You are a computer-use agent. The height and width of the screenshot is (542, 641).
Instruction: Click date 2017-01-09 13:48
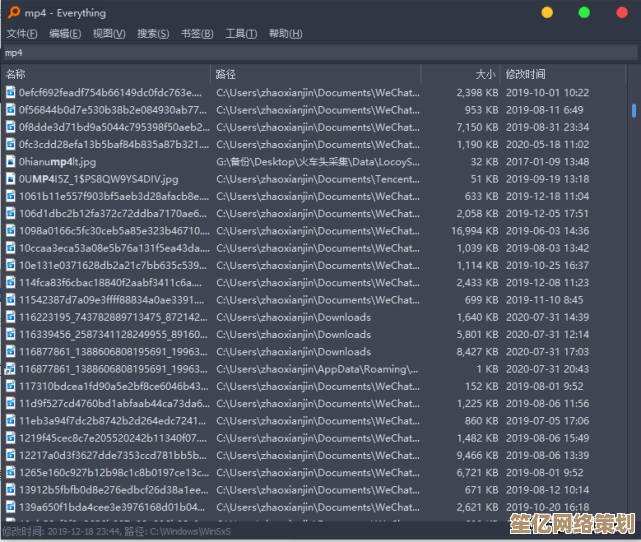[x=547, y=162]
